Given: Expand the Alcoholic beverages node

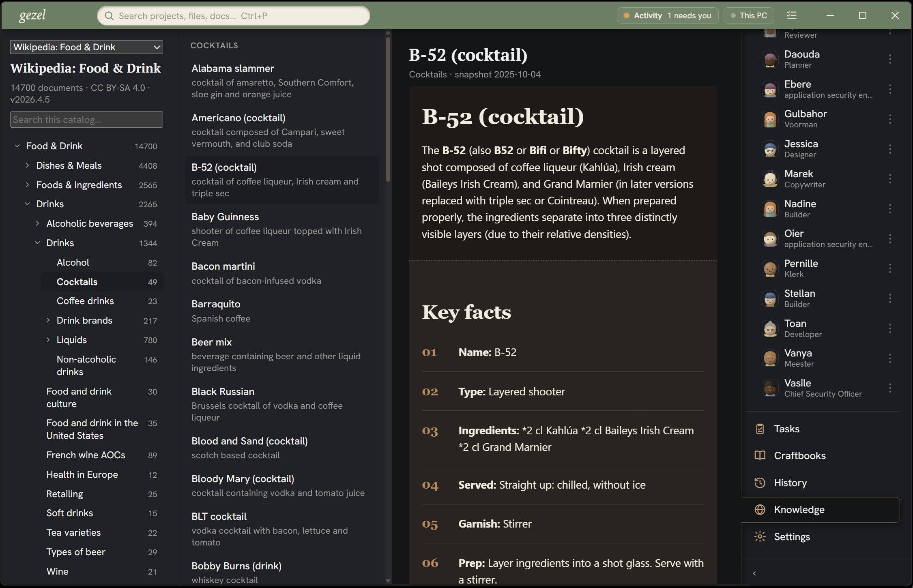Looking at the screenshot, I should point(37,223).
